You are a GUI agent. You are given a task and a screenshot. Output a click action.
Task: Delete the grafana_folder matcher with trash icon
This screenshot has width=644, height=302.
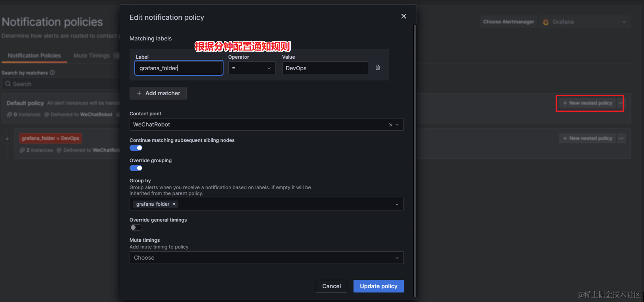coord(378,68)
